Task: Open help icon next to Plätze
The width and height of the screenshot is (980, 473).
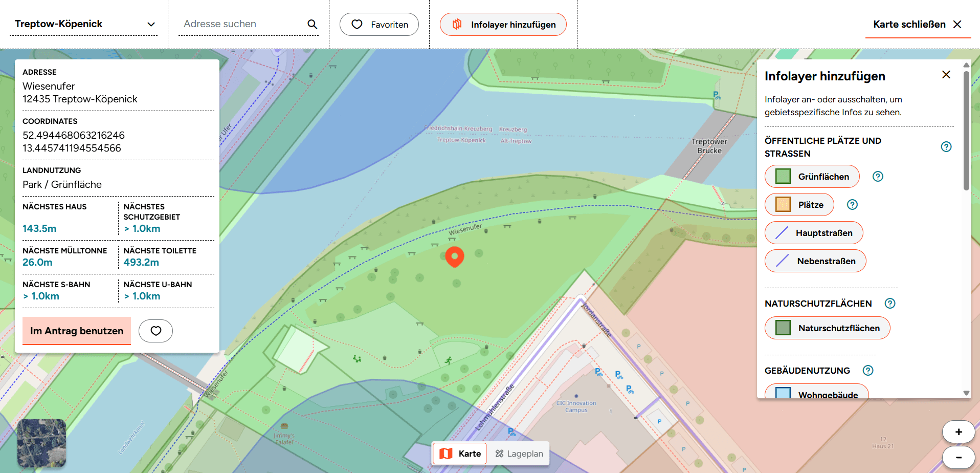Action: pyautogui.click(x=852, y=205)
